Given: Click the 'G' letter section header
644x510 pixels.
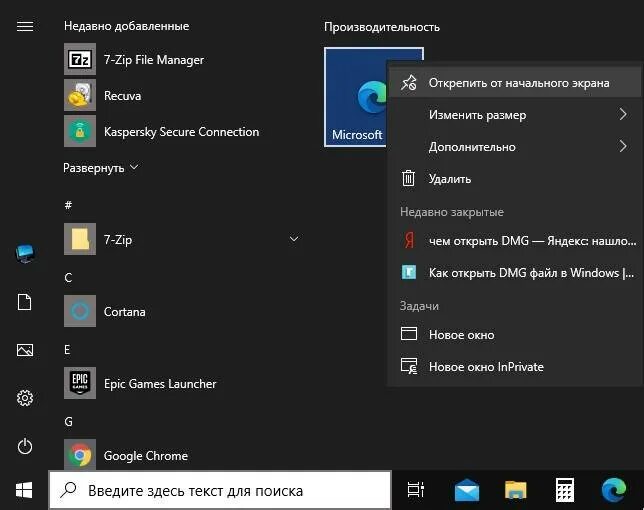Looking at the screenshot, I should pyautogui.click(x=68, y=422).
